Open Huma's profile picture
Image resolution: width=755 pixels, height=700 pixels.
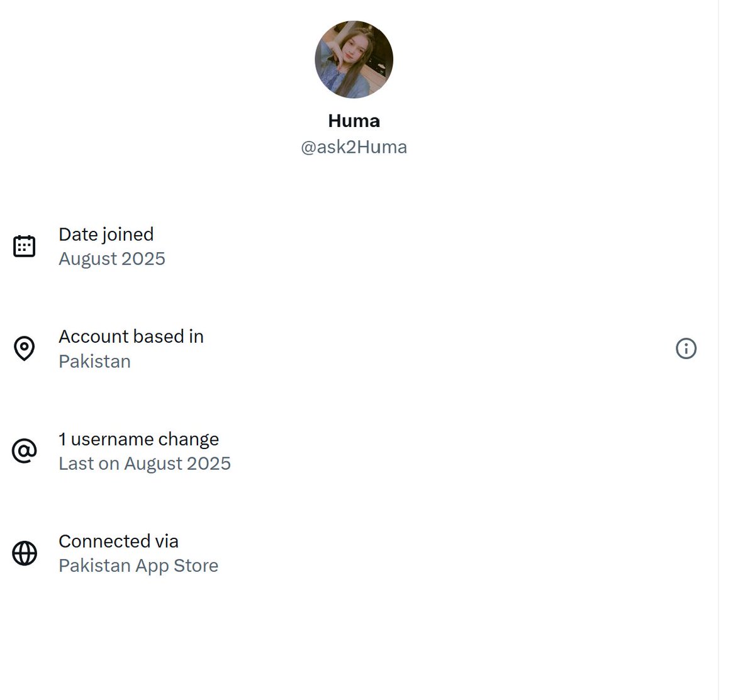354,59
